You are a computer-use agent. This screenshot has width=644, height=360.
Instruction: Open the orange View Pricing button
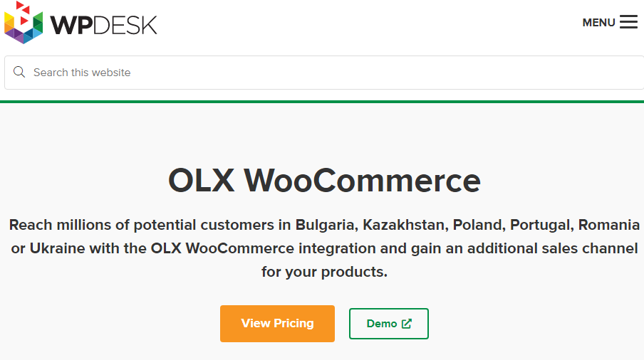[277, 324]
